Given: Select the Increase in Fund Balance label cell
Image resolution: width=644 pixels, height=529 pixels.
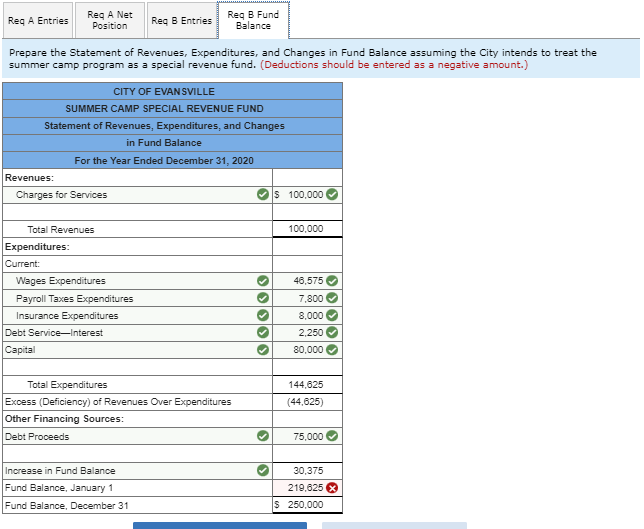Looking at the screenshot, I should point(138,471).
